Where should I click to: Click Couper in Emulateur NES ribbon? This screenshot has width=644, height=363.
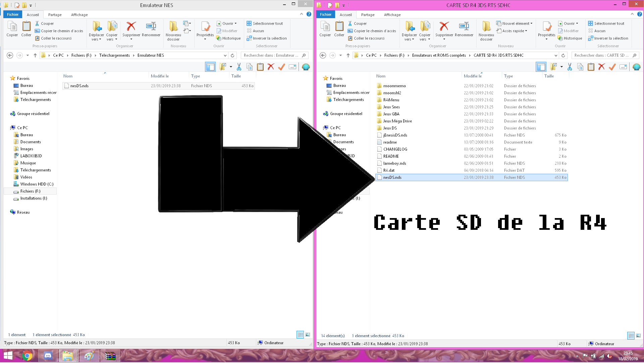click(45, 23)
